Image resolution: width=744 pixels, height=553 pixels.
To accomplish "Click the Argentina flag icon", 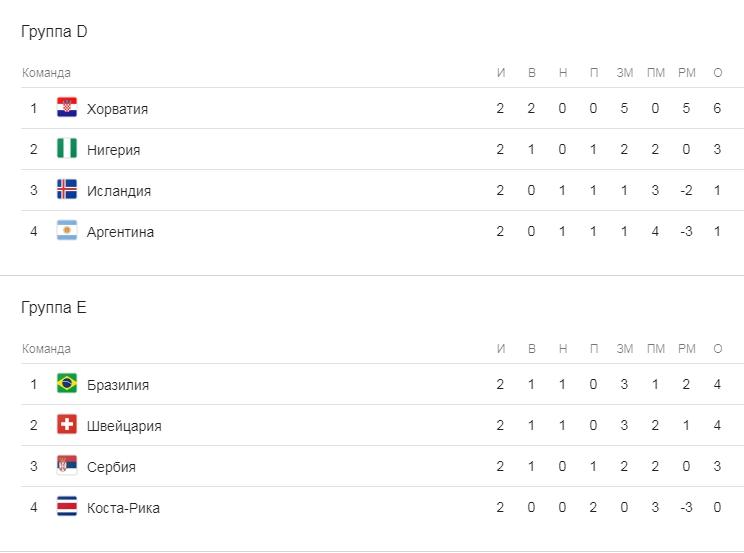I will (x=67, y=231).
